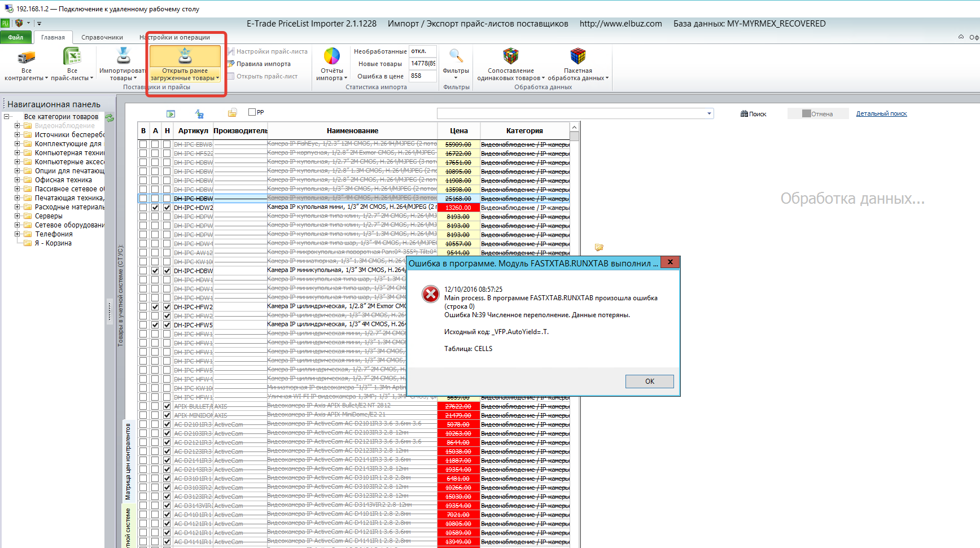980x548 pixels.
Task: Select Я - Корзина tree item
Action: [x=53, y=243]
